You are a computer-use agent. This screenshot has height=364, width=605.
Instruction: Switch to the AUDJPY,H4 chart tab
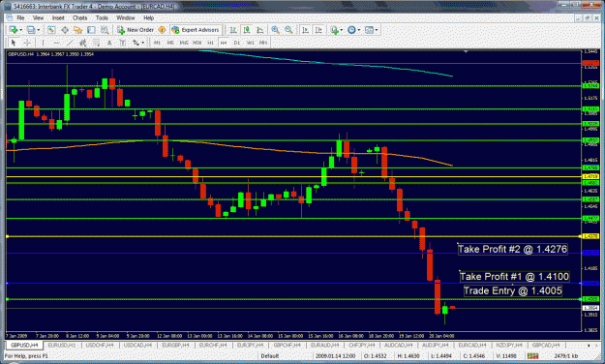point(436,345)
